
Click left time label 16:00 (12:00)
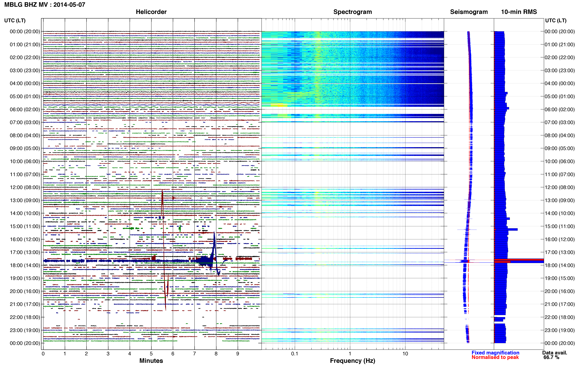coord(25,239)
